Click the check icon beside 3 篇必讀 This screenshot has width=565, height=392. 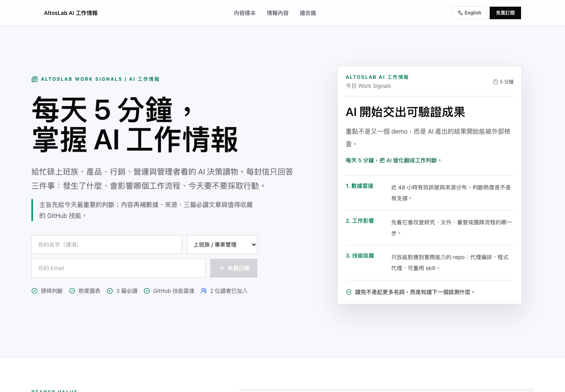coord(110,291)
